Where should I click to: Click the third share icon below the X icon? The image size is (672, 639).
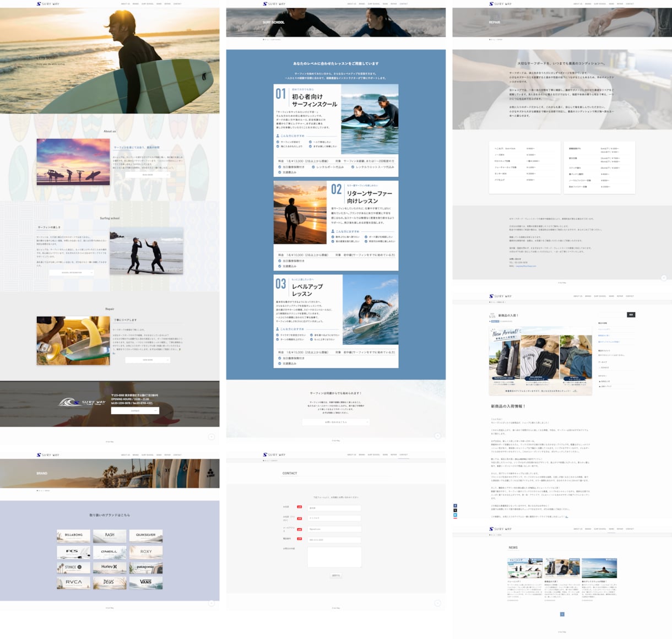[x=455, y=515]
